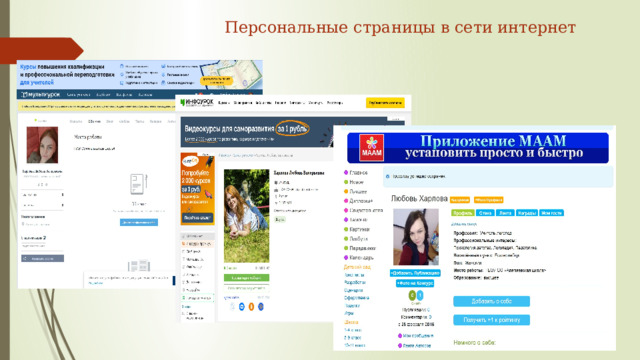The height and width of the screenshot is (360, 640).
Task: Click the green rating circle under MAAM photo
Action: pyautogui.click(x=412, y=295)
